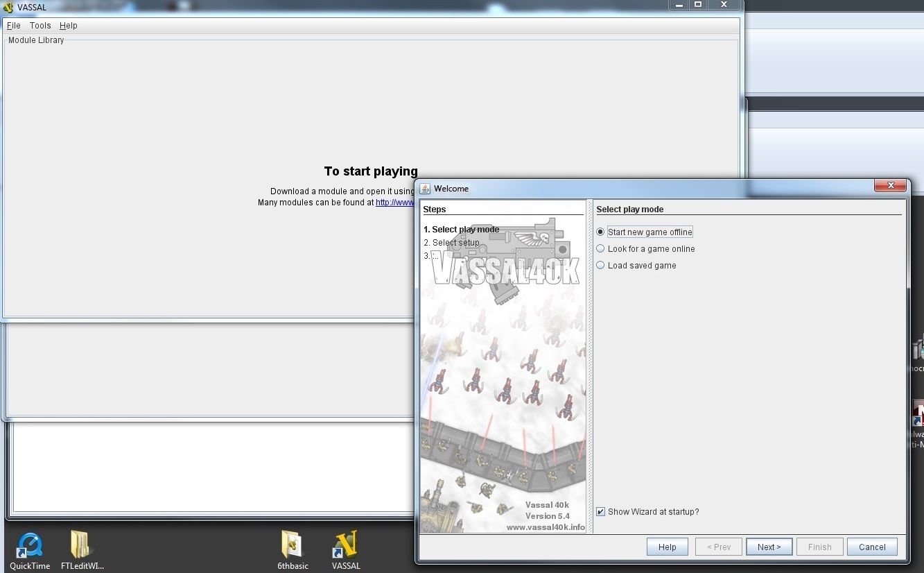Select Start new game offline option

(x=644, y=232)
